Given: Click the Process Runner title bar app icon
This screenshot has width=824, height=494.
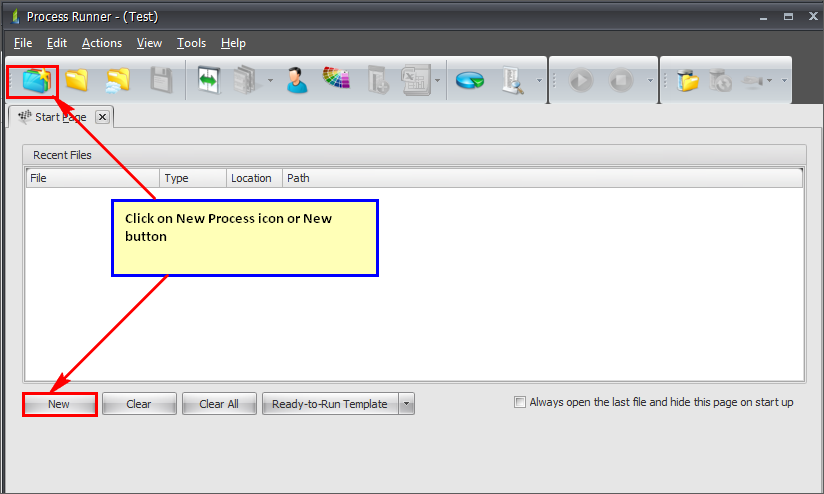Looking at the screenshot, I should pyautogui.click(x=15, y=16).
